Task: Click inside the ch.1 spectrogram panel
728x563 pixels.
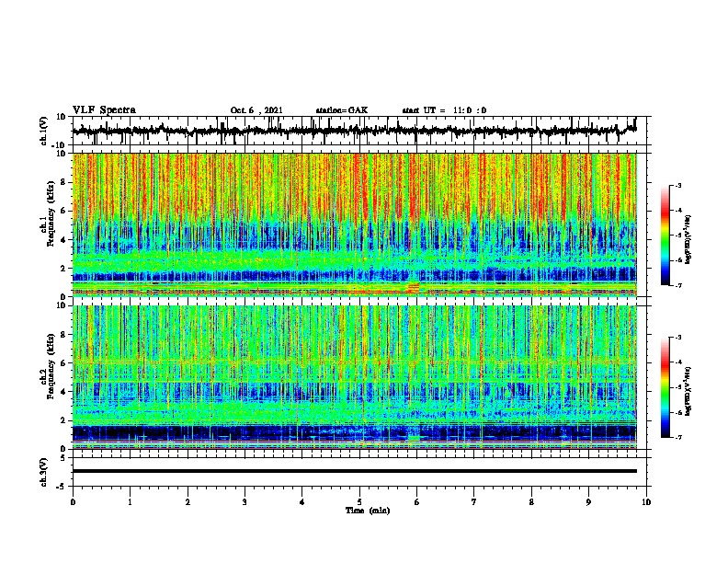Action: (355, 224)
